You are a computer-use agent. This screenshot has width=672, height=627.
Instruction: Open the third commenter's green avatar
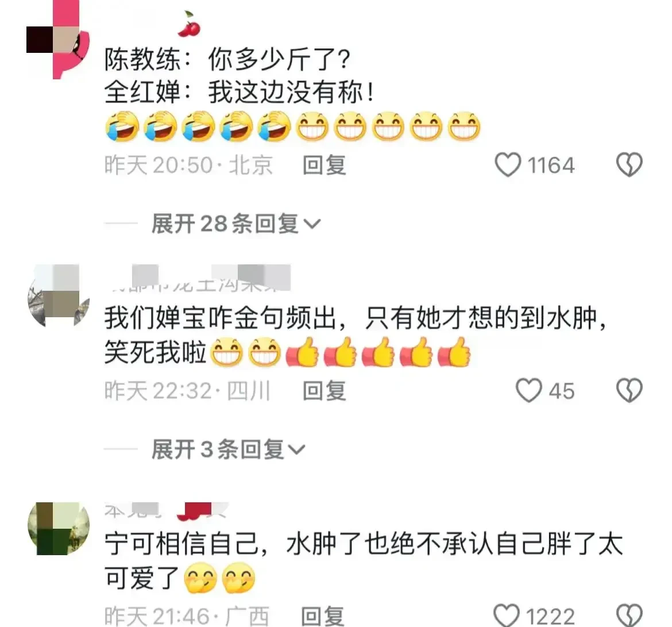click(x=58, y=528)
